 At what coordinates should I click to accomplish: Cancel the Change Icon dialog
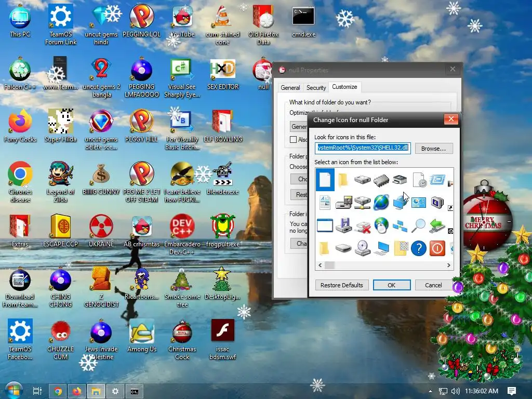click(433, 285)
